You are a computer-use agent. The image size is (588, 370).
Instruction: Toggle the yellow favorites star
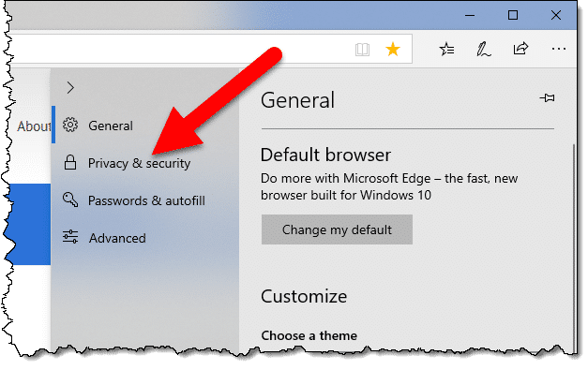click(393, 49)
